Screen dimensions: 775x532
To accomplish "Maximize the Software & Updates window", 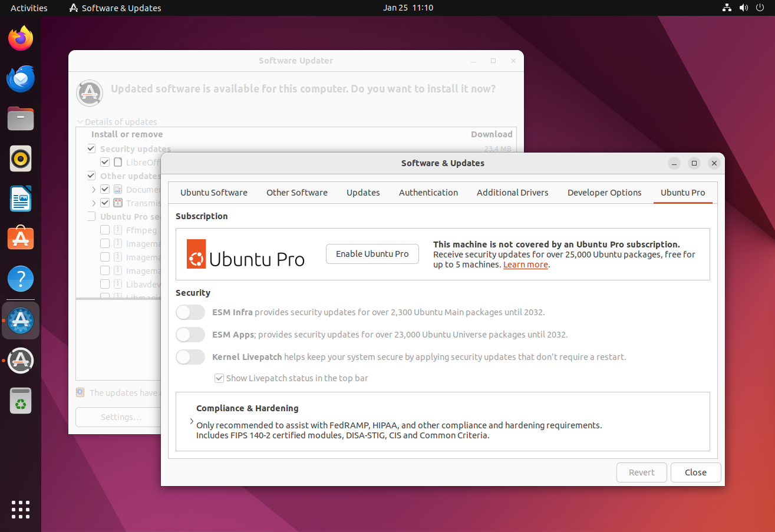I will (x=694, y=163).
